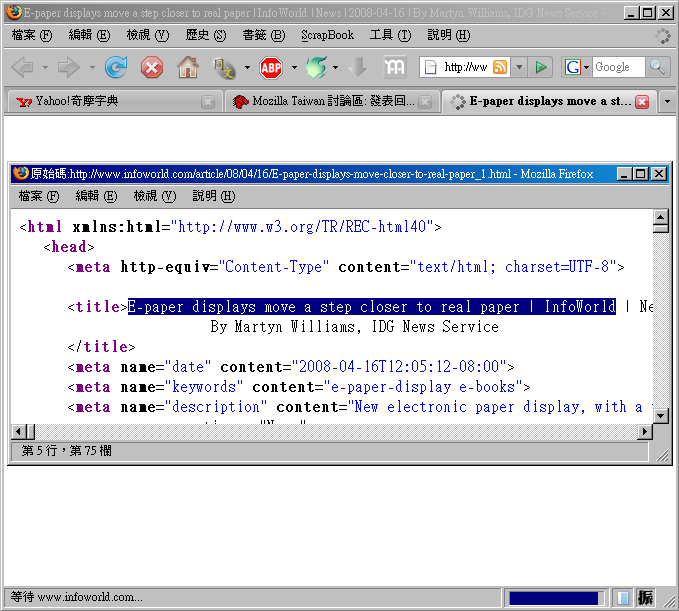Viewport: 679px width, 611px height.
Task: Close the E-paper displays tab
Action: pyautogui.click(x=642, y=102)
